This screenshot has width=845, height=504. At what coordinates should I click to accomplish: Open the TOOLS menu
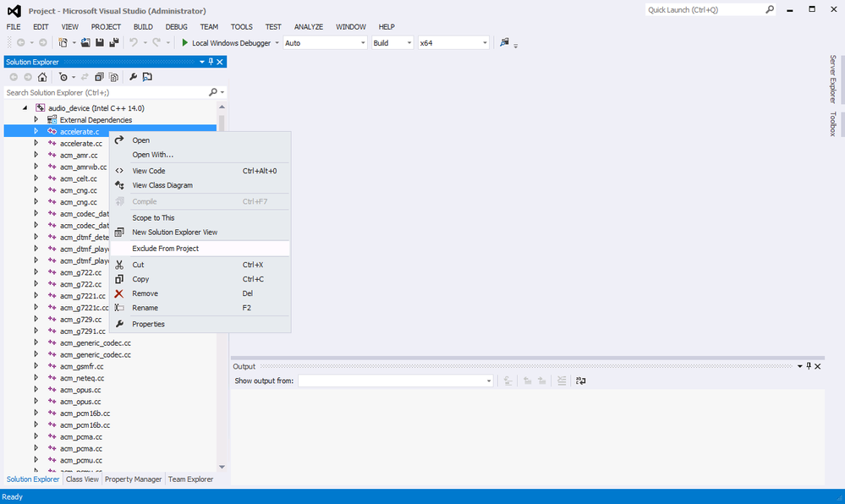pos(241,26)
